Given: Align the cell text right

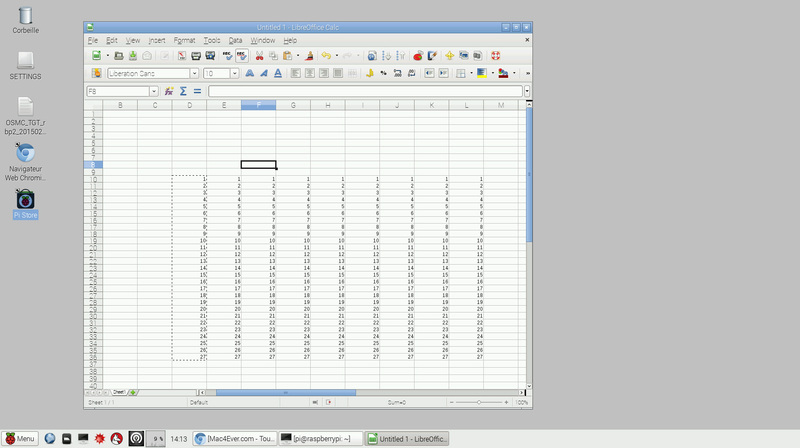Looking at the screenshot, I should 324,73.
